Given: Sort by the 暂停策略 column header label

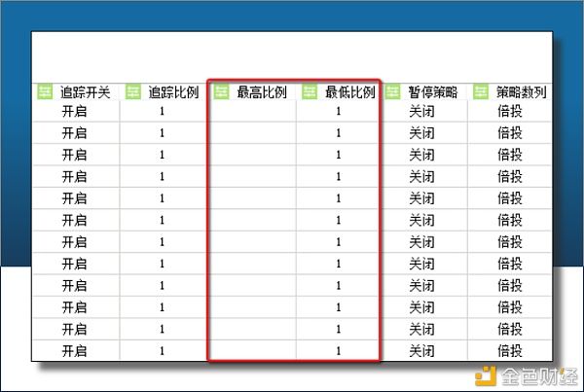Looking at the screenshot, I should click(433, 92).
